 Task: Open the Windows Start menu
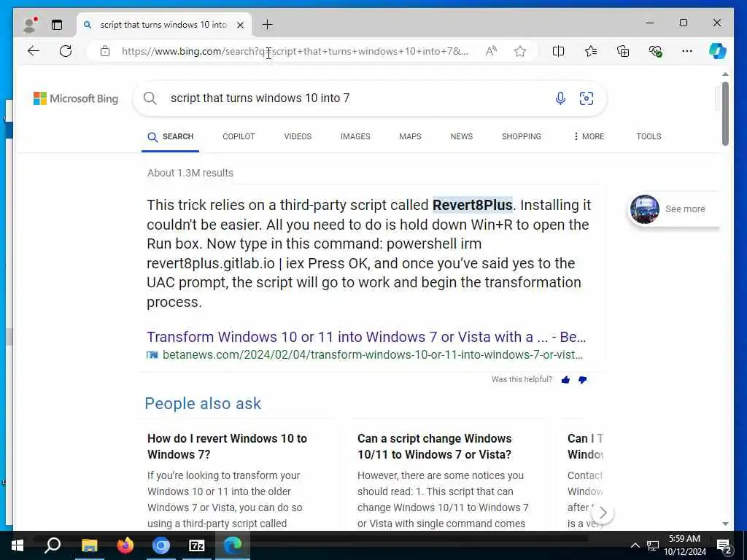[18, 545]
